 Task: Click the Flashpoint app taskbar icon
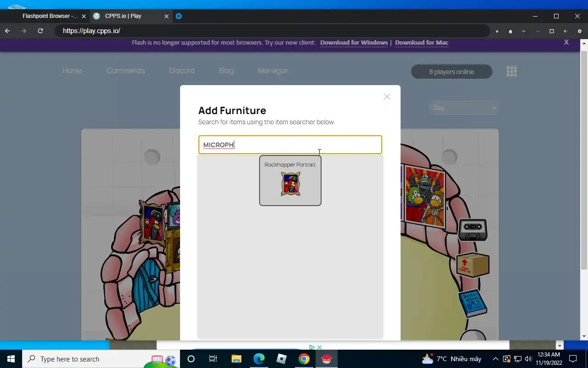[x=327, y=359]
